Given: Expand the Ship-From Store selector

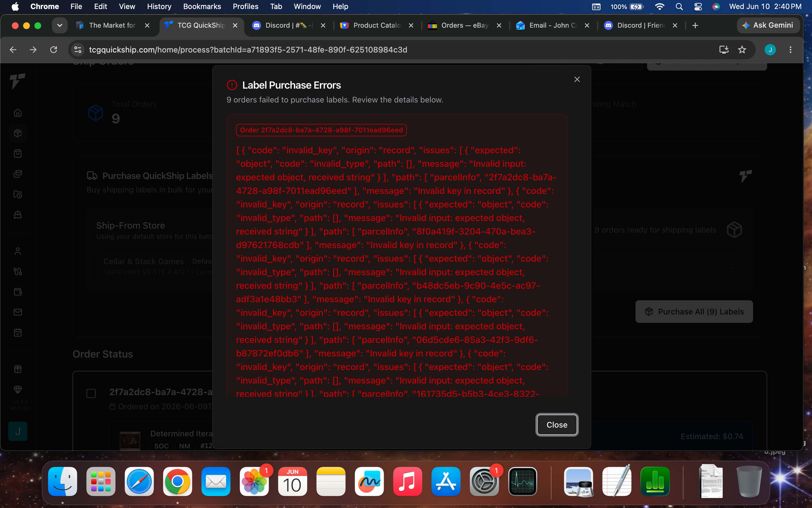Looking at the screenshot, I should click(x=731, y=266).
